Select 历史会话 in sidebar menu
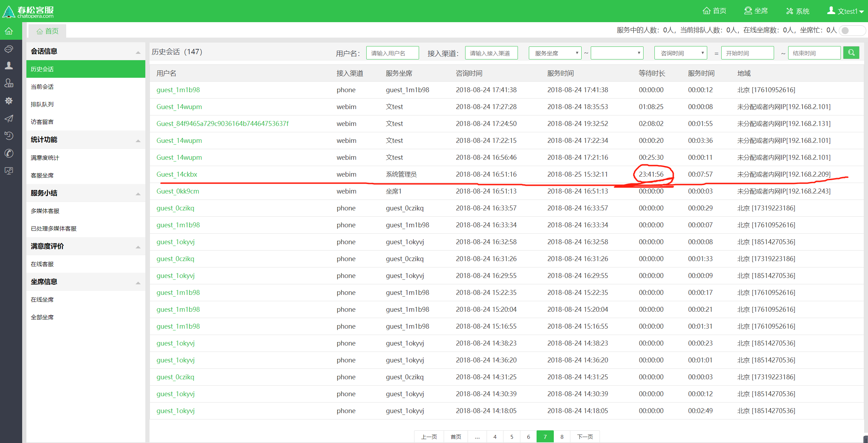Viewport: 868px width, 443px height. coord(85,69)
